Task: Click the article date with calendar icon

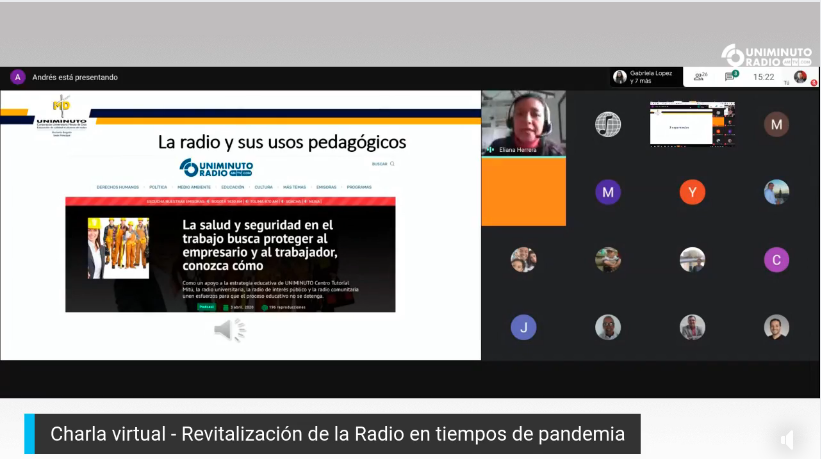Action: click(x=239, y=307)
